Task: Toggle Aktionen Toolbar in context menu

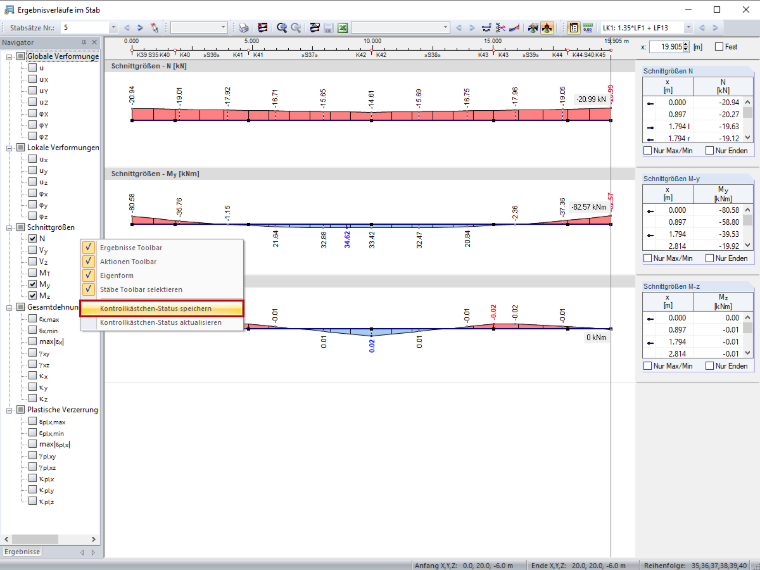Action: (x=162, y=261)
